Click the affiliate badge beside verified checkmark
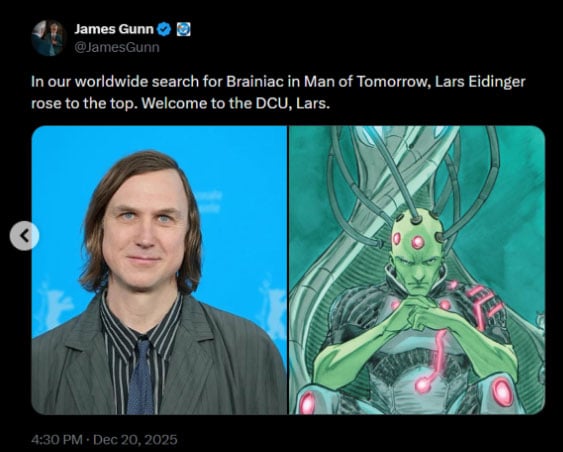The height and width of the screenshot is (452, 563). (183, 29)
